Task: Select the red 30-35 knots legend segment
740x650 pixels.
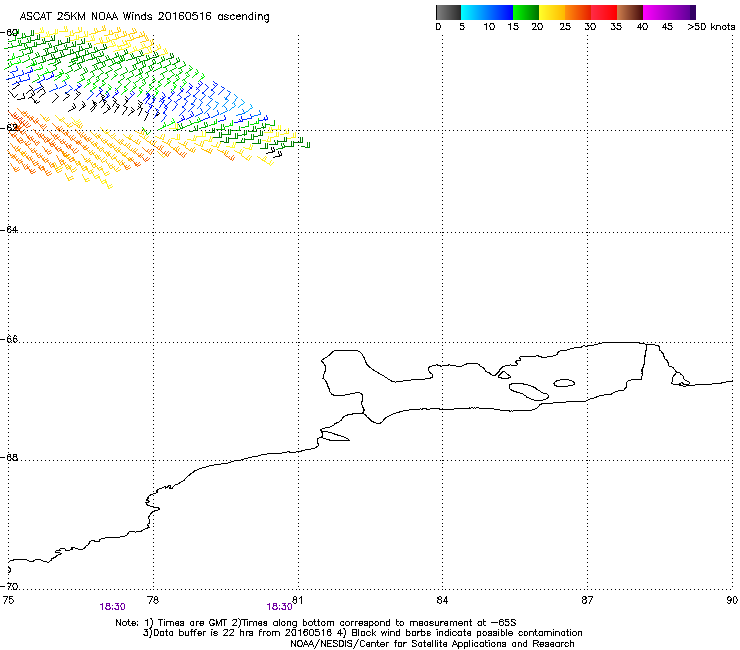Action: pos(604,12)
